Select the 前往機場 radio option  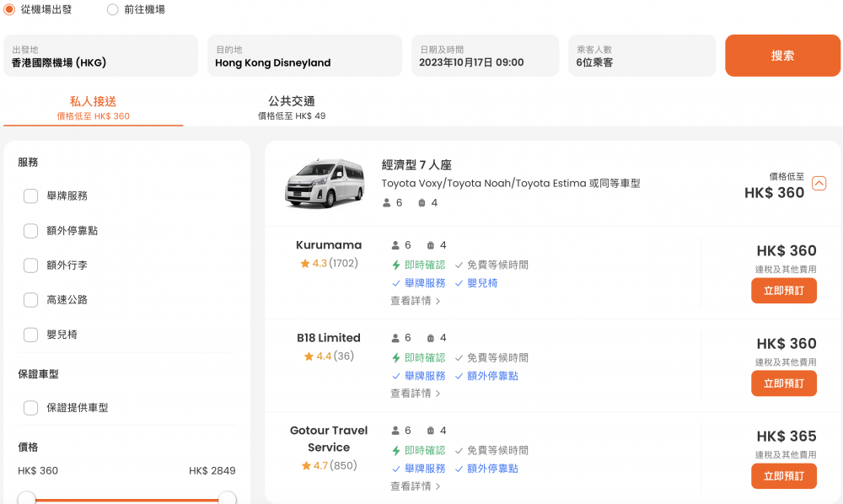[113, 10]
